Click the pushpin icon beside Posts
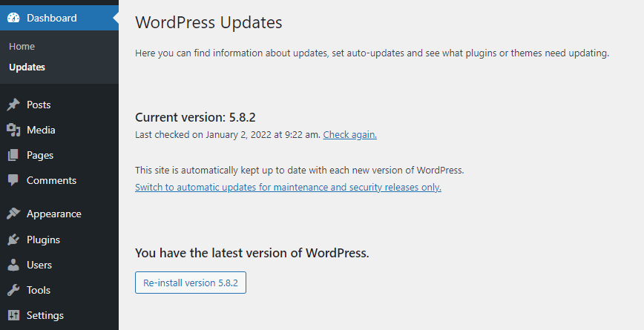Viewport: 644px width, 330px height. [13, 105]
